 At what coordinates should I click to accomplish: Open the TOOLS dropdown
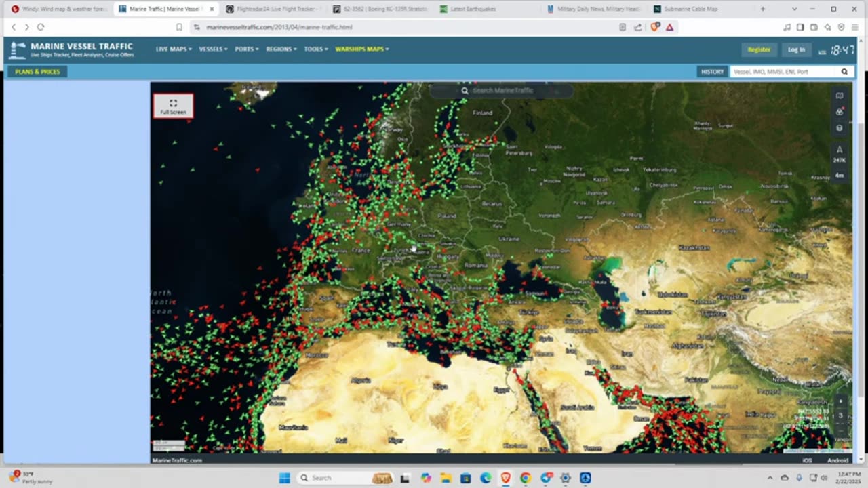click(315, 49)
